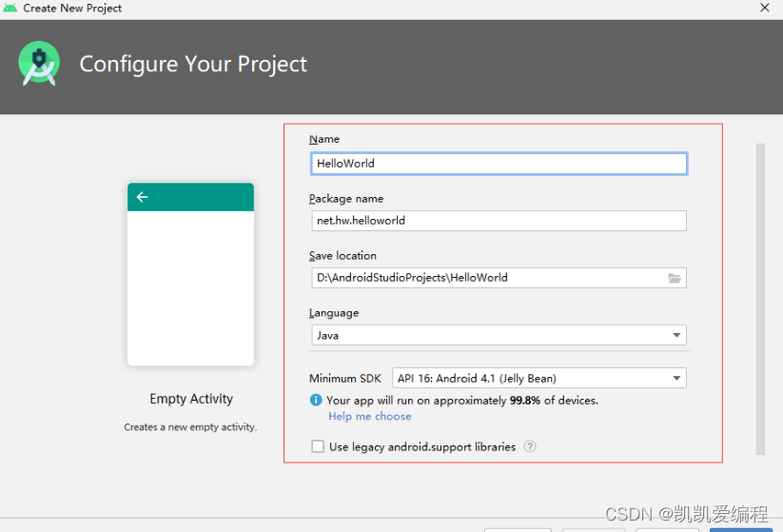Click the help question mark icon beside legacy libraries
This screenshot has height=532, width=783.
tap(530, 446)
